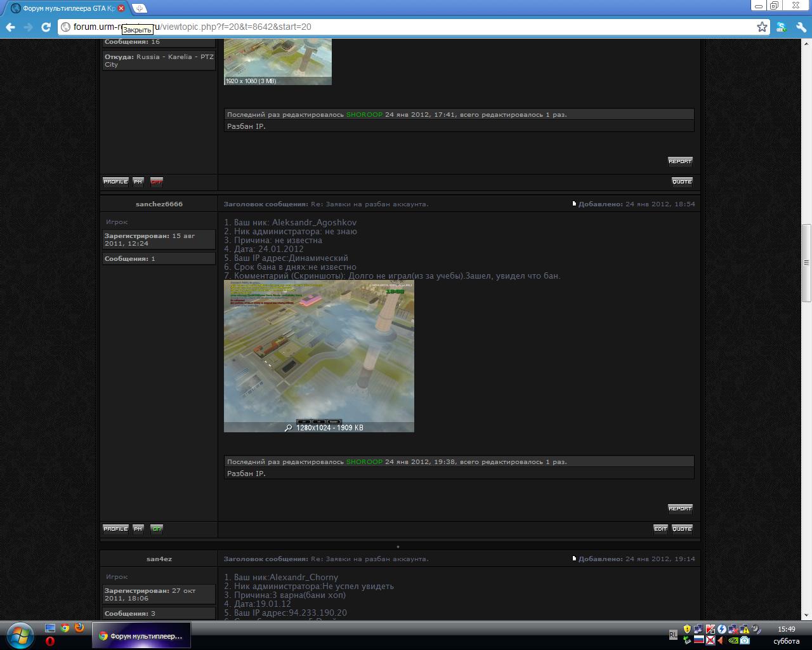
Task: Open camera screenshot tray icon
Action: (x=745, y=640)
